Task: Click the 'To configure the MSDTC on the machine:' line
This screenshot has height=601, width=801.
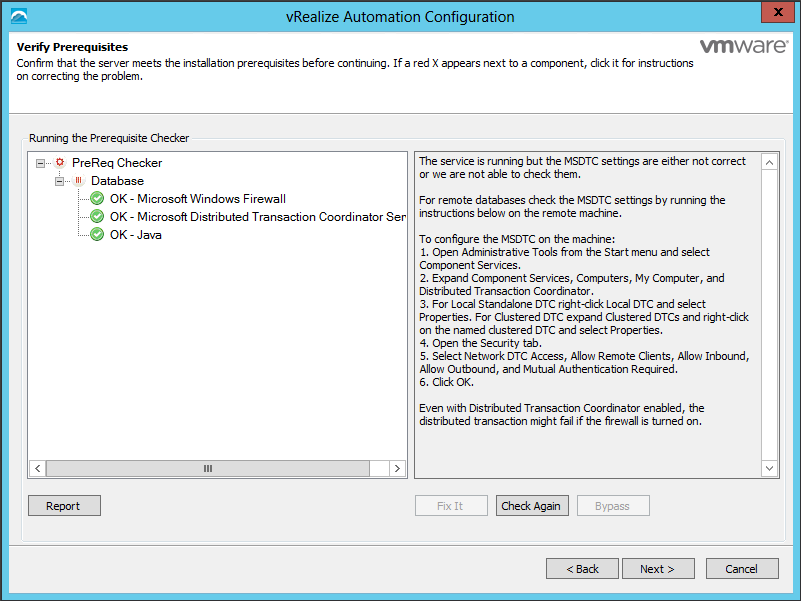Action: [x=517, y=239]
